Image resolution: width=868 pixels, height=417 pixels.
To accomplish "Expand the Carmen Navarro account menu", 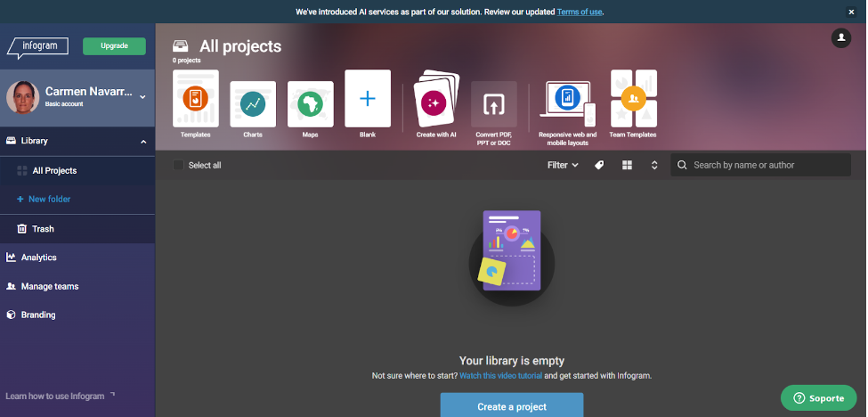I will [143, 98].
